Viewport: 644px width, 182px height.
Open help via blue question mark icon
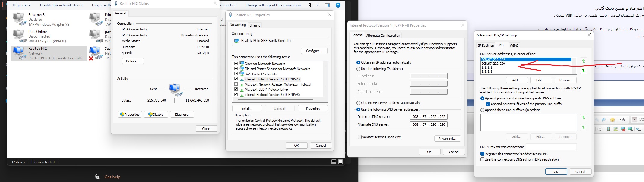tap(338, 5)
